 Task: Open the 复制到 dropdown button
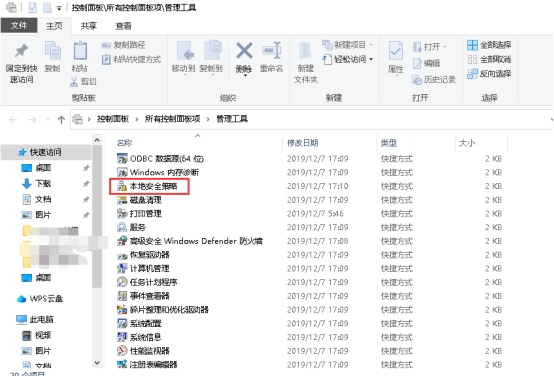click(x=211, y=57)
